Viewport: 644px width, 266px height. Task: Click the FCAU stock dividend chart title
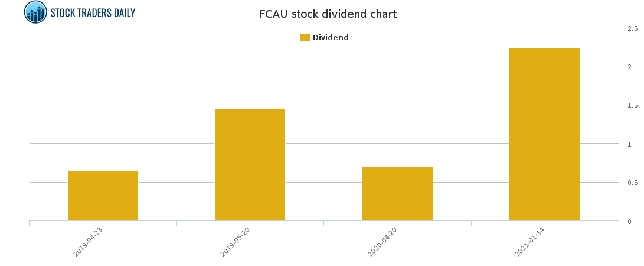(328, 14)
